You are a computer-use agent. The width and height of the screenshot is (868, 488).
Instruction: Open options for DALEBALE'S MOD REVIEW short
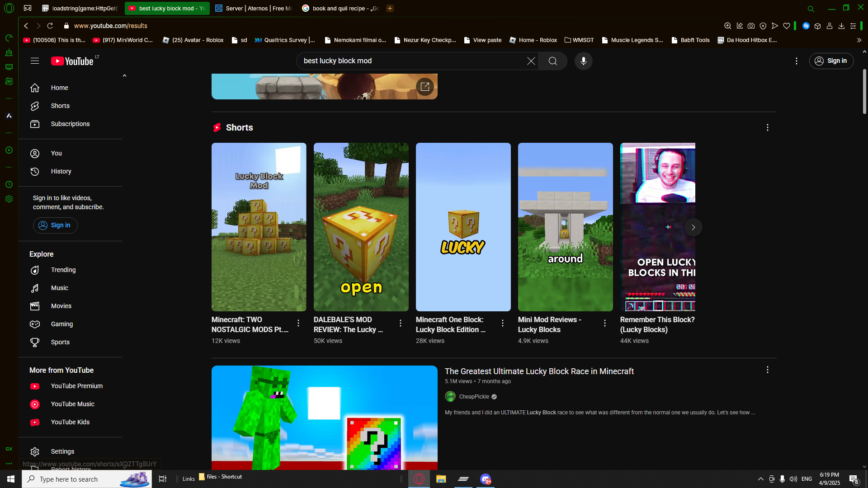[401, 323]
